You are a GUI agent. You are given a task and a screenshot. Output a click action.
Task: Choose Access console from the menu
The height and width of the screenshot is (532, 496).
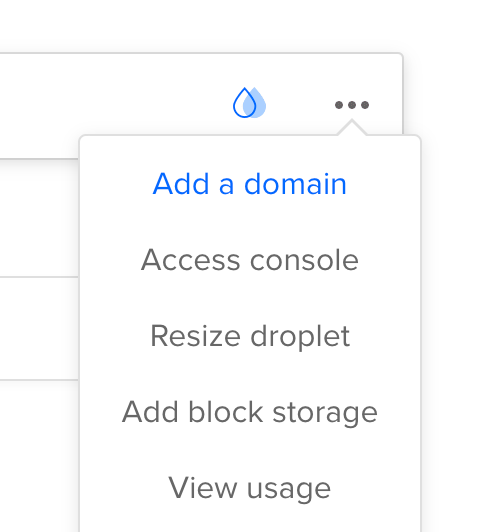tap(250, 260)
